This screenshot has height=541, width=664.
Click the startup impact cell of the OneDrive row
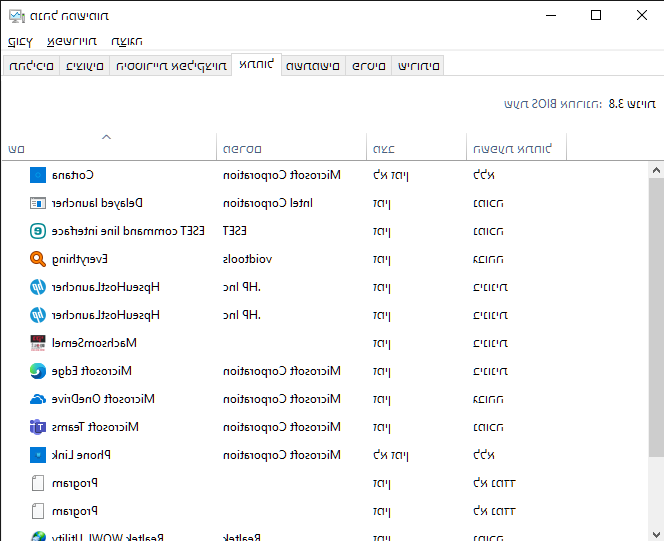tap(488, 399)
